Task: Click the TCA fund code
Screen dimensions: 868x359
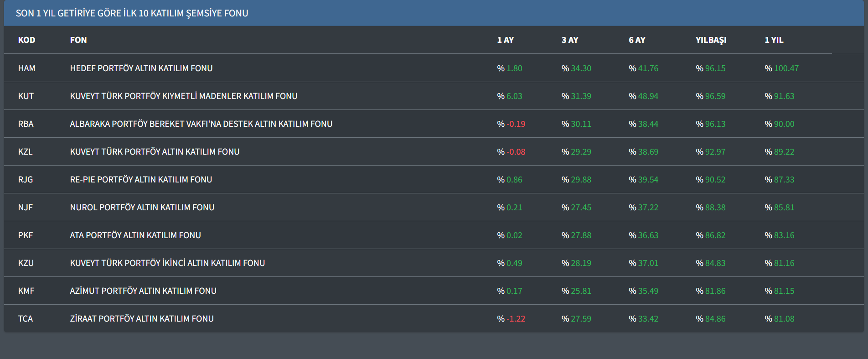Action: tap(26, 319)
